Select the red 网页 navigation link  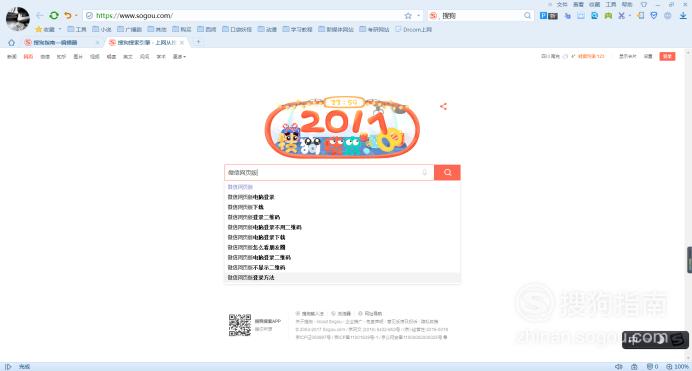28,56
